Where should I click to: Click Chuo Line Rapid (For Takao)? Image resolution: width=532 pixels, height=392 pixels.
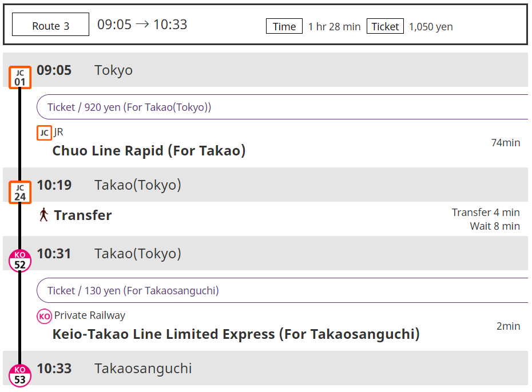[149, 151]
